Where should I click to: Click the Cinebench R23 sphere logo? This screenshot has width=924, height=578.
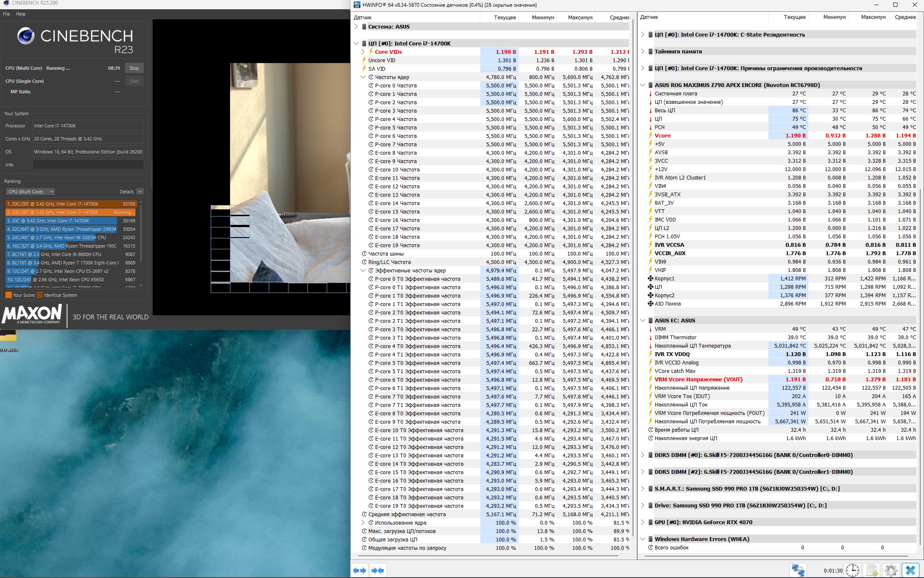(26, 36)
